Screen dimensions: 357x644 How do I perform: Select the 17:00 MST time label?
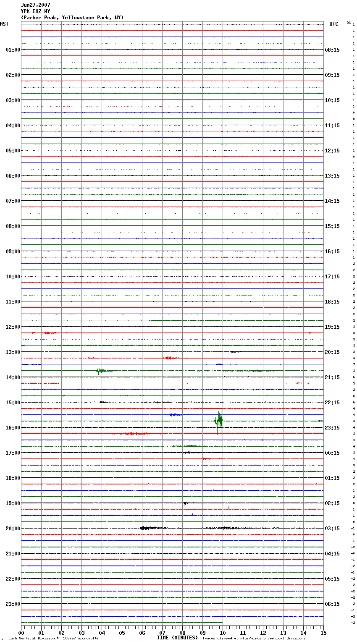[13, 453]
